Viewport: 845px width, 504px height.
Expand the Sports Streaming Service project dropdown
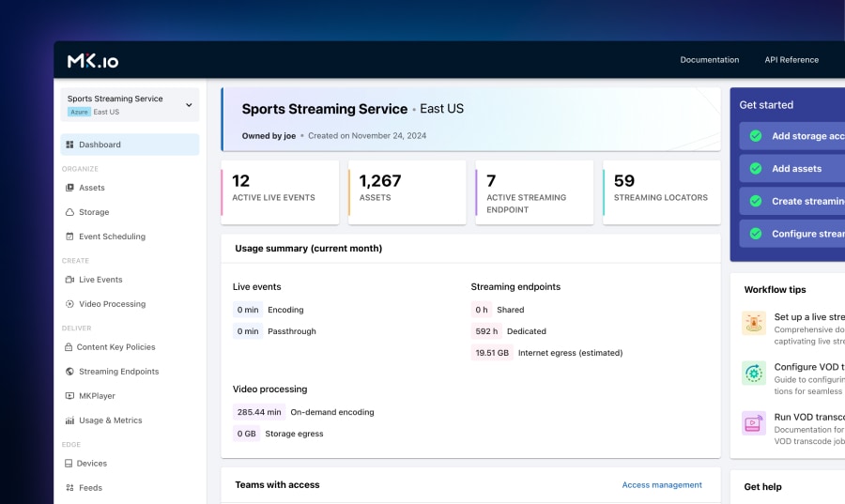[189, 105]
